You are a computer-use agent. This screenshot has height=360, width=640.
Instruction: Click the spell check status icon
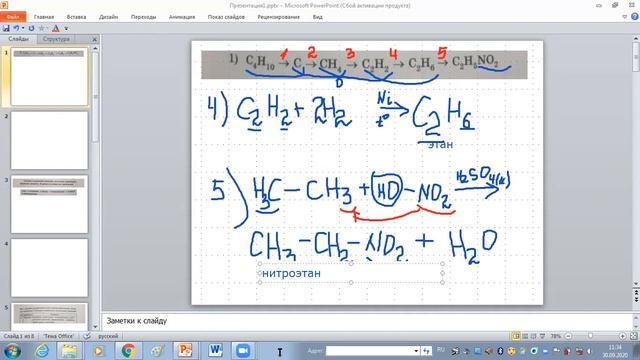tap(87, 336)
